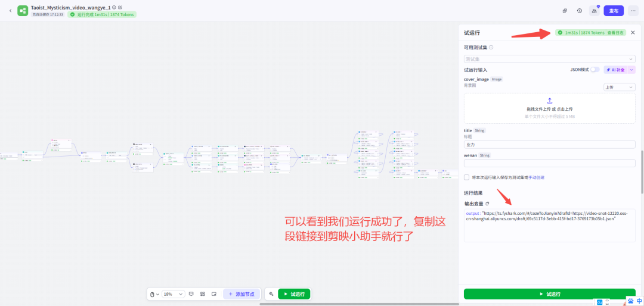The image size is (644, 306).
Task: Open mouse interaction mode dropdown
Action: 154,294
